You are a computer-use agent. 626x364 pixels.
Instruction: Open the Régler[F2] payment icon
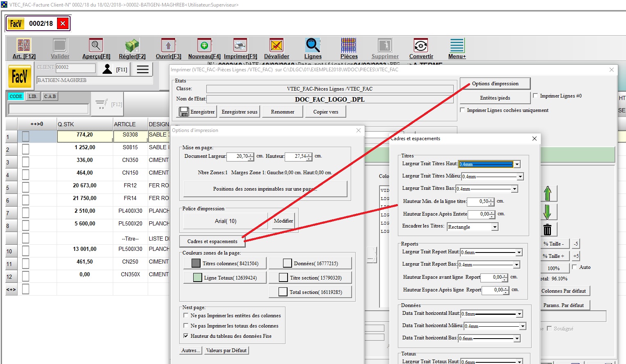click(132, 45)
